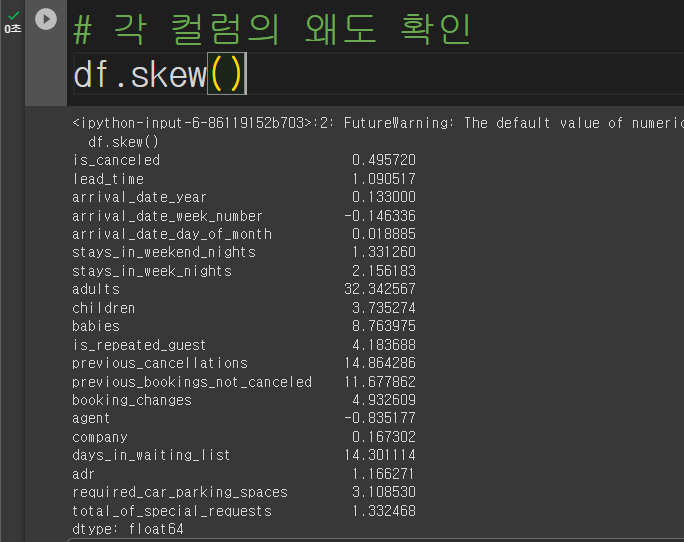This screenshot has width=684, height=542.
Task: Select is_repeated_guest label
Action: pyautogui.click(x=139, y=345)
